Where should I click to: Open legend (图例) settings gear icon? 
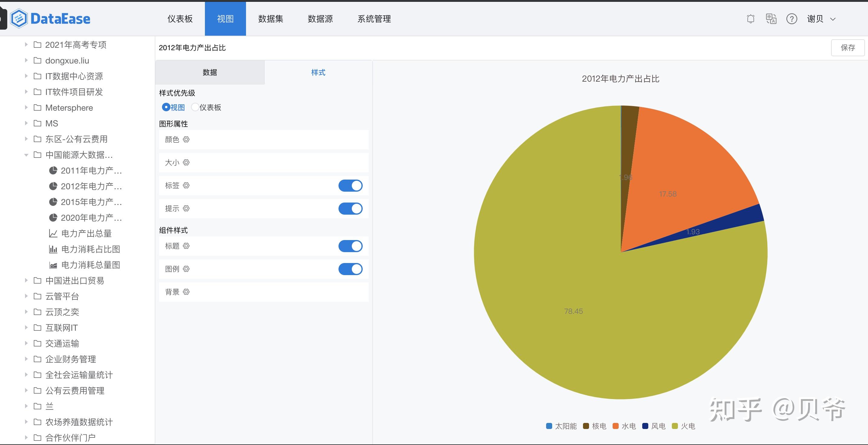point(186,269)
